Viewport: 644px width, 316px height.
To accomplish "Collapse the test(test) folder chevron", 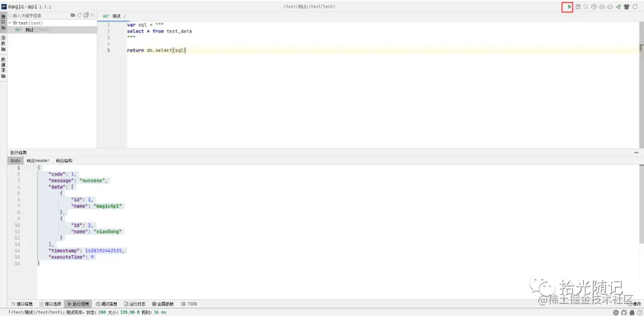I will pyautogui.click(x=10, y=23).
